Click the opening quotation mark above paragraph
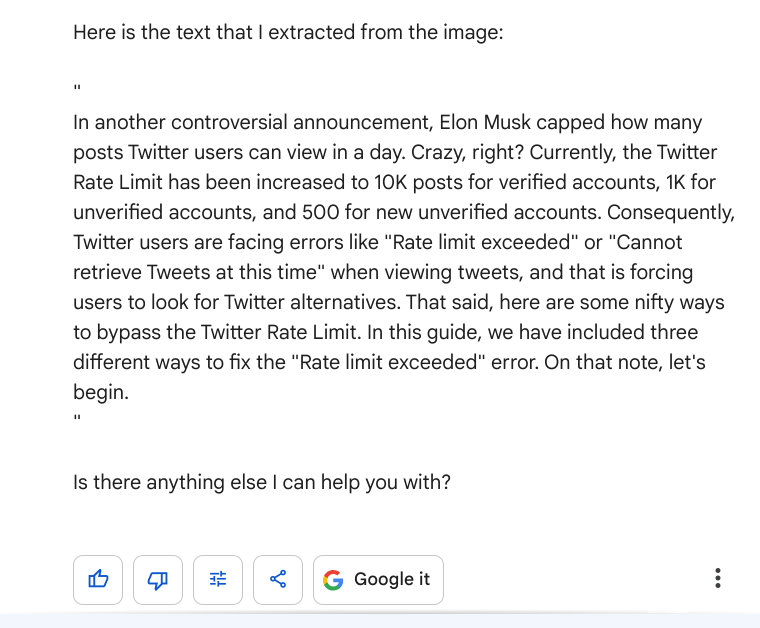This screenshot has width=760, height=628. click(x=77, y=92)
